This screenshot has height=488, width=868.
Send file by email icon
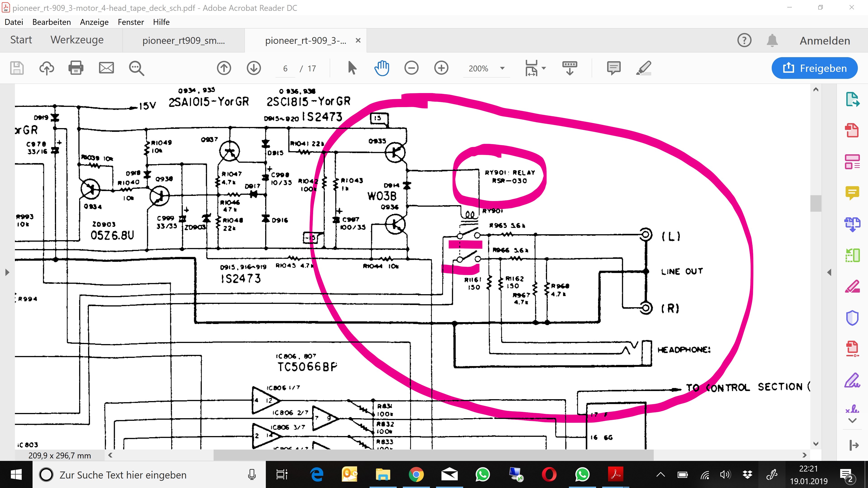(106, 68)
